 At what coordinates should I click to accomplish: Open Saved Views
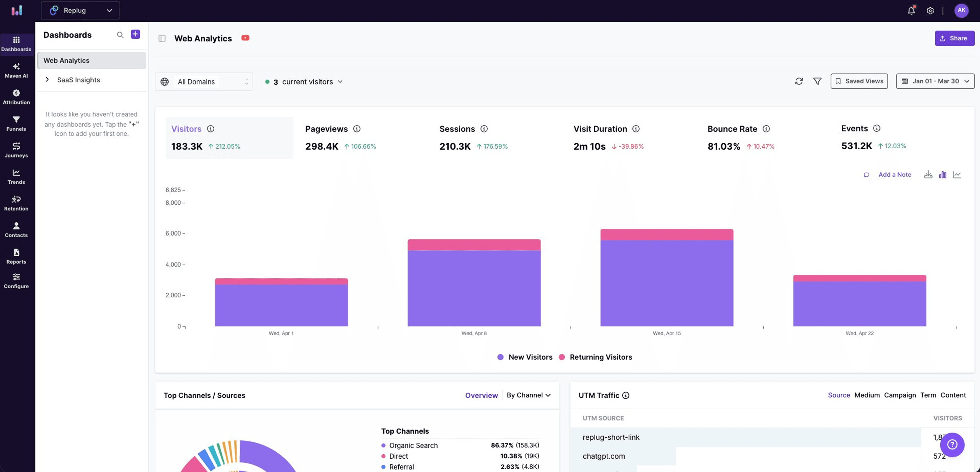tap(859, 81)
